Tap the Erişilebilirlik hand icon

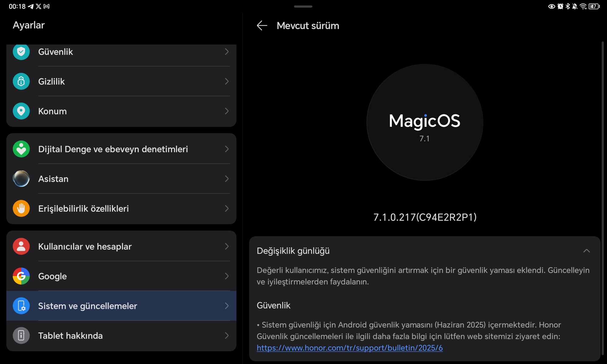pyautogui.click(x=21, y=208)
